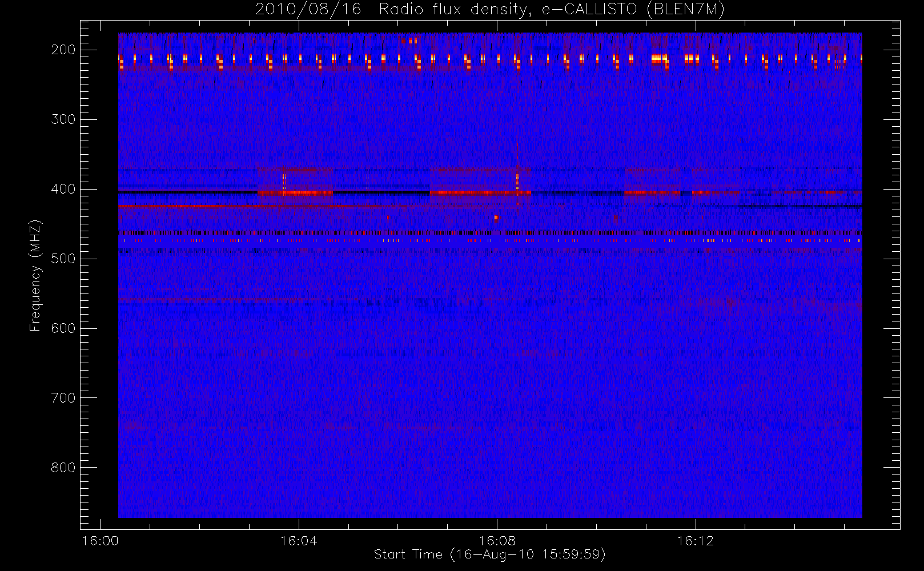The height and width of the screenshot is (571, 924).
Task: Click the 16:08 time axis label
Action: click(497, 541)
